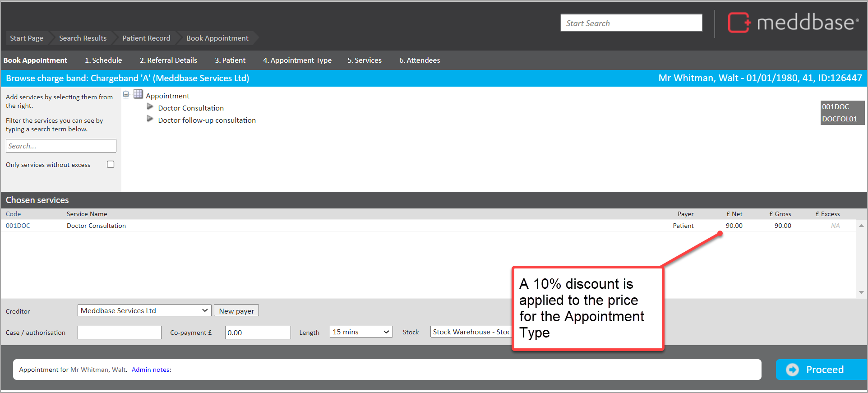This screenshot has height=393, width=868.
Task: Click the Proceed arrow icon
Action: tap(792, 370)
